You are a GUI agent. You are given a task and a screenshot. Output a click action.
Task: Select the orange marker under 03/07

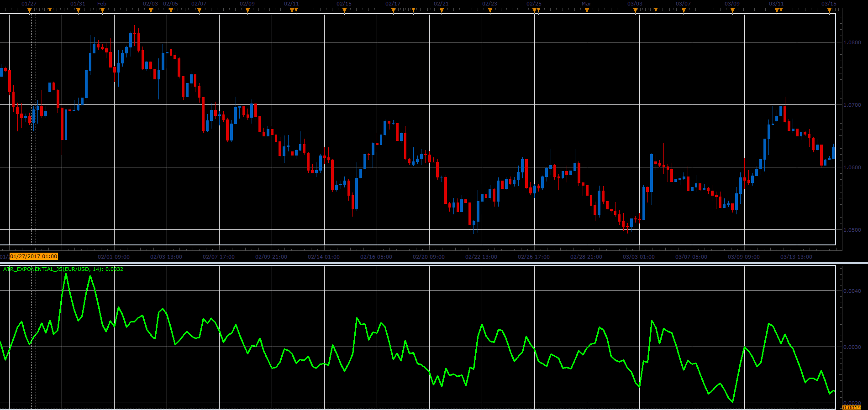[684, 10]
